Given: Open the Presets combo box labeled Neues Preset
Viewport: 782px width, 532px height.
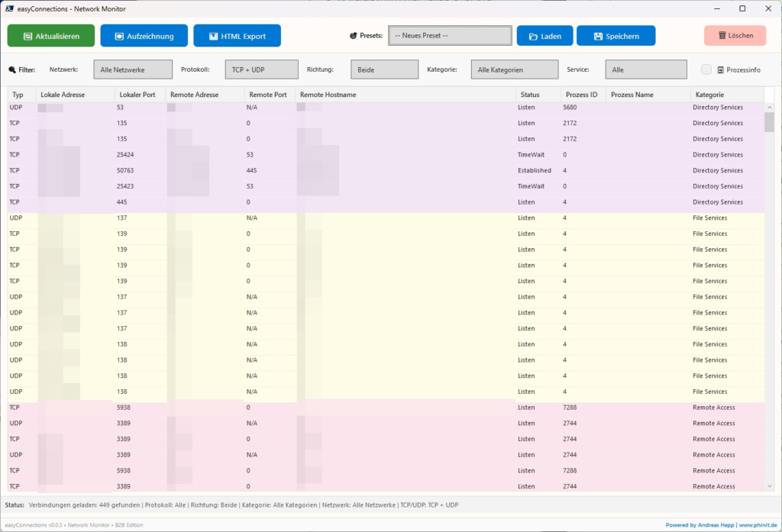Looking at the screenshot, I should tap(450, 35).
